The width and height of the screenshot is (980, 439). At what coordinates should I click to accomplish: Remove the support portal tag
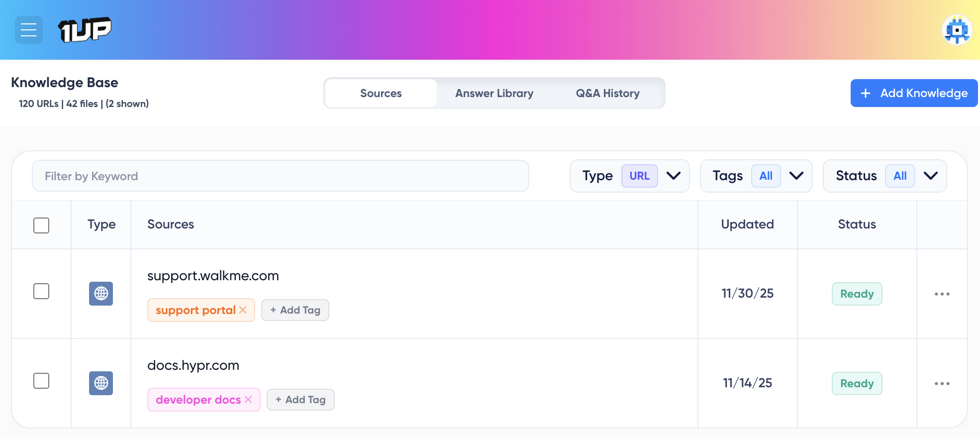click(x=243, y=310)
